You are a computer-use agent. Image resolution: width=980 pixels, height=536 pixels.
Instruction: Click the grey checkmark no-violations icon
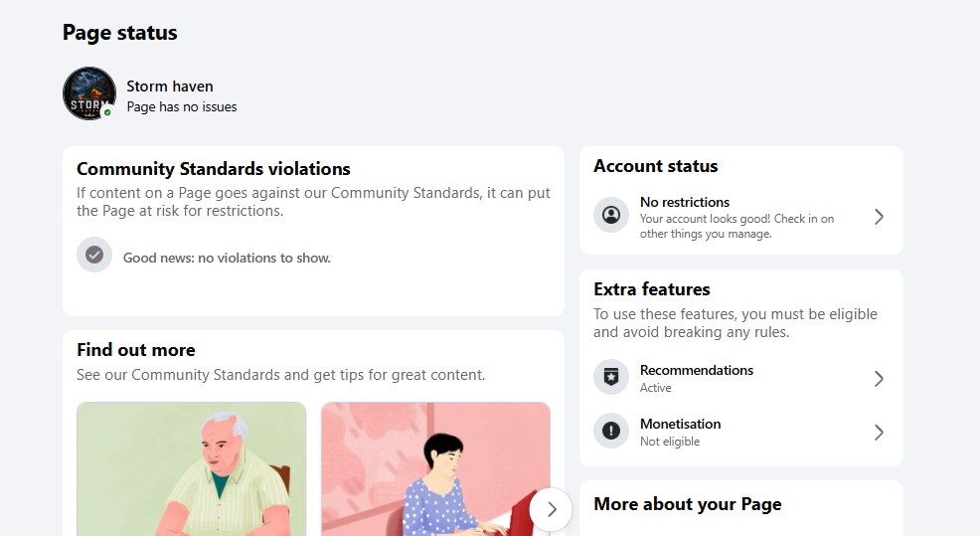94,255
